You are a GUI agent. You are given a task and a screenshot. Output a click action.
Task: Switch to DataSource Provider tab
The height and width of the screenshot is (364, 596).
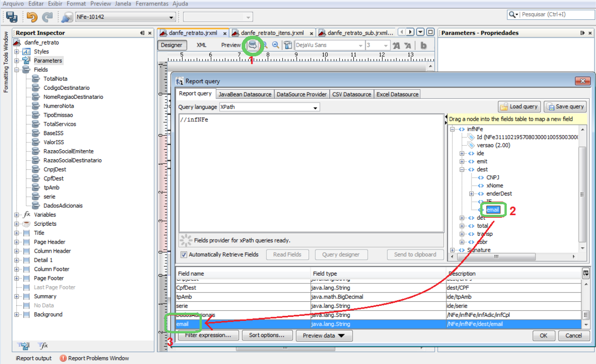302,94
